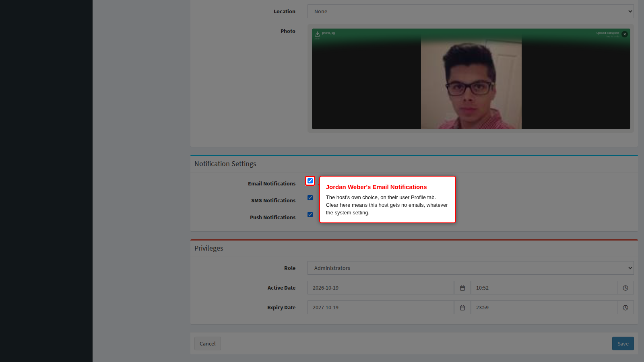Uncheck the Email Notifications checkbox
Viewport: 644px width, 362px height.
click(310, 181)
